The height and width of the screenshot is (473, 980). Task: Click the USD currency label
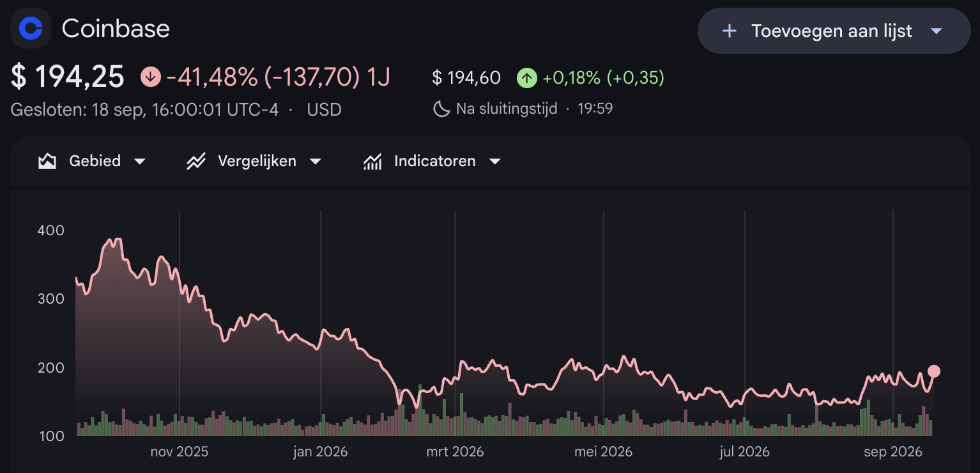[324, 109]
